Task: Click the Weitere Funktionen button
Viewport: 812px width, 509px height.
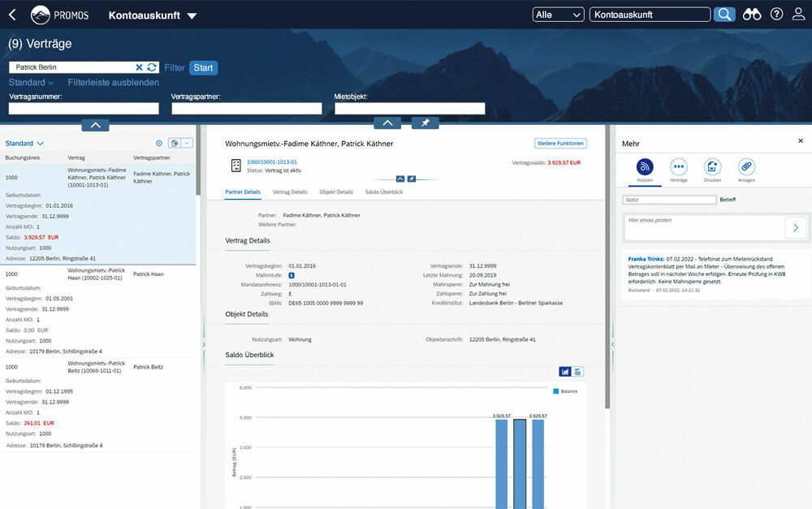Action: click(559, 144)
